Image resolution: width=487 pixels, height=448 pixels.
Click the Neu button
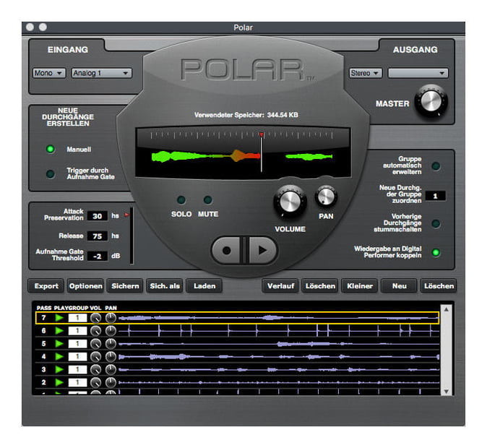(x=400, y=286)
